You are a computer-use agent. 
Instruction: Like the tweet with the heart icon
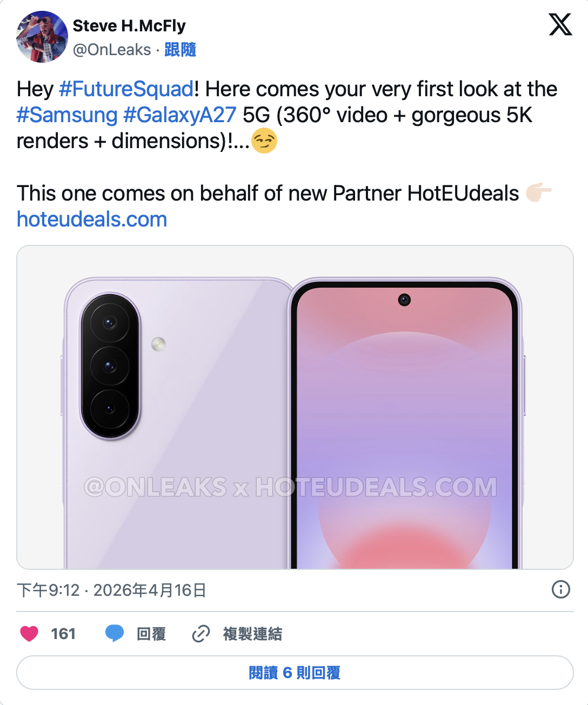[29, 634]
